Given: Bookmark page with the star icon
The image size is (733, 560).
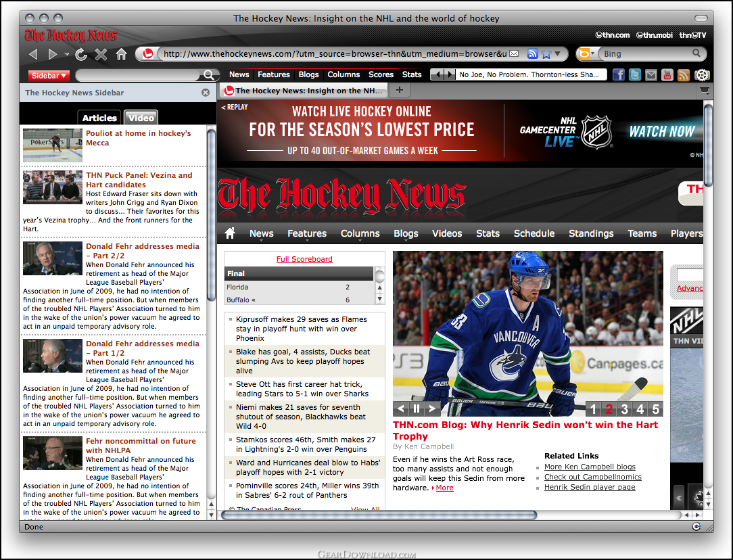Looking at the screenshot, I should point(546,53).
